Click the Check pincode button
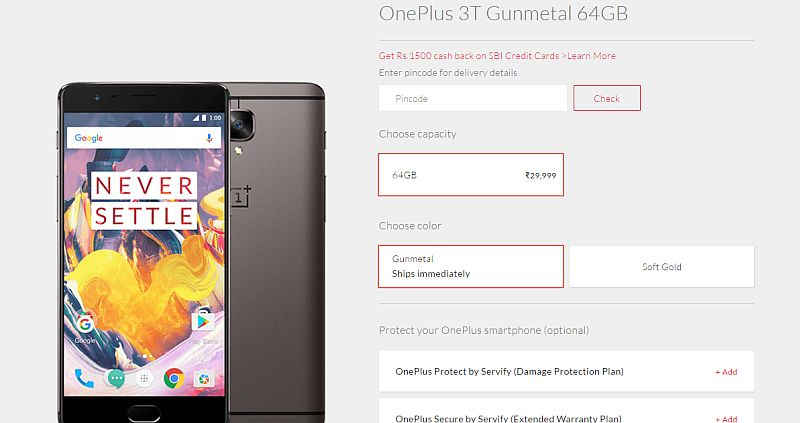800x423 pixels. tap(607, 98)
